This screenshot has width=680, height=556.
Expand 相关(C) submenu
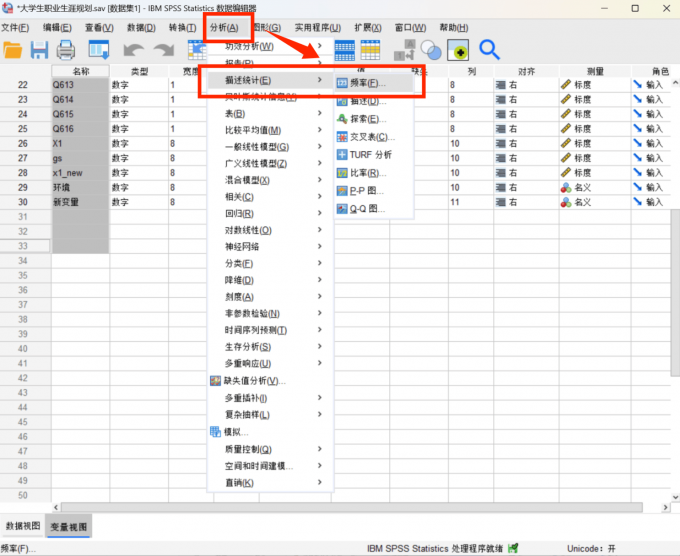click(271, 197)
